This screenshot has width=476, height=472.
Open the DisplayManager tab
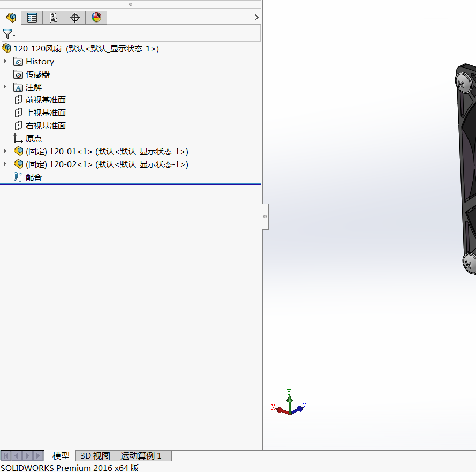96,18
